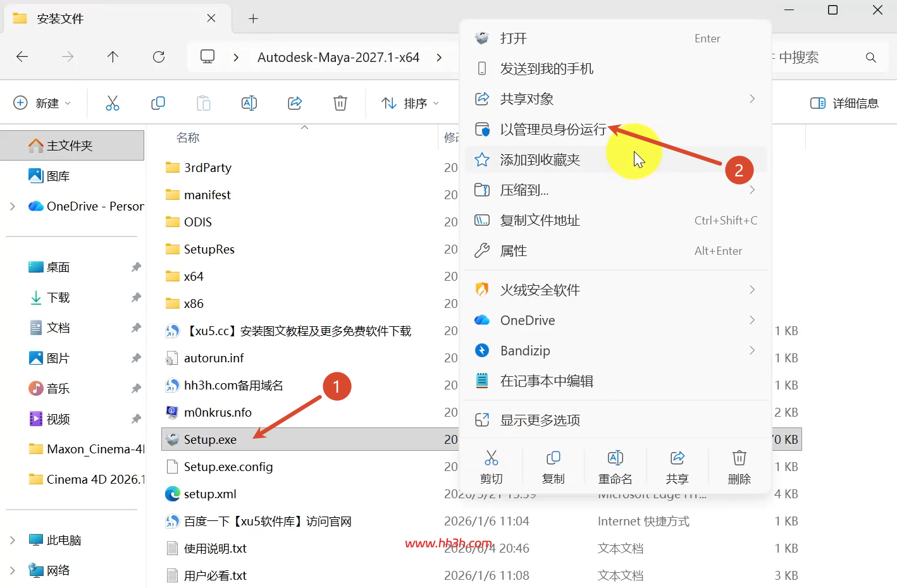Click the search magnifier icon
The height and width of the screenshot is (588, 897).
coord(871,58)
